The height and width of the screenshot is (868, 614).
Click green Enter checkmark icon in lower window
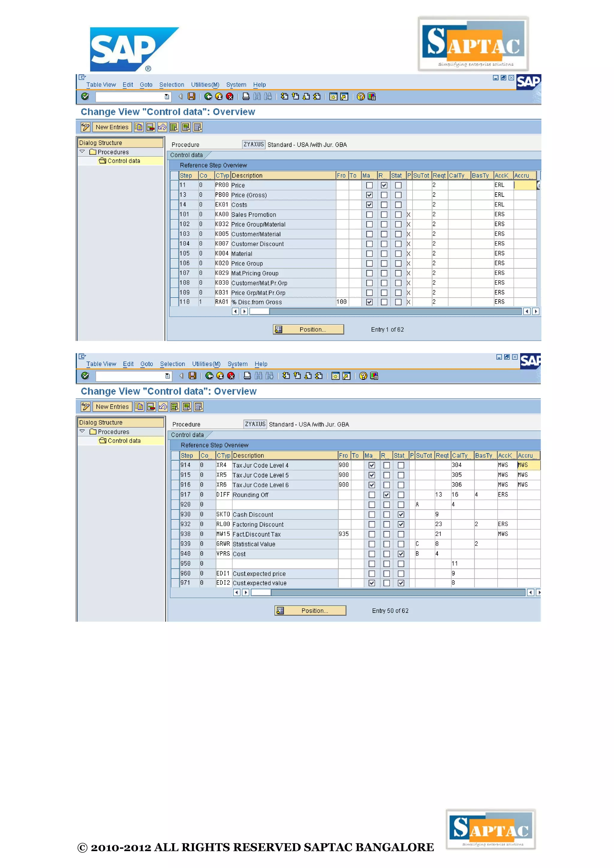tap(85, 375)
